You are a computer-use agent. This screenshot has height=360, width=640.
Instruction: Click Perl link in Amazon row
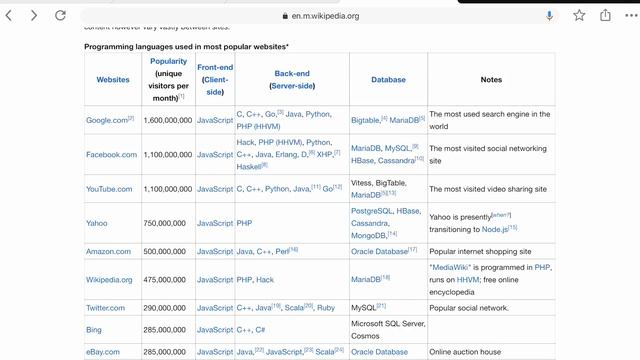coord(282,251)
